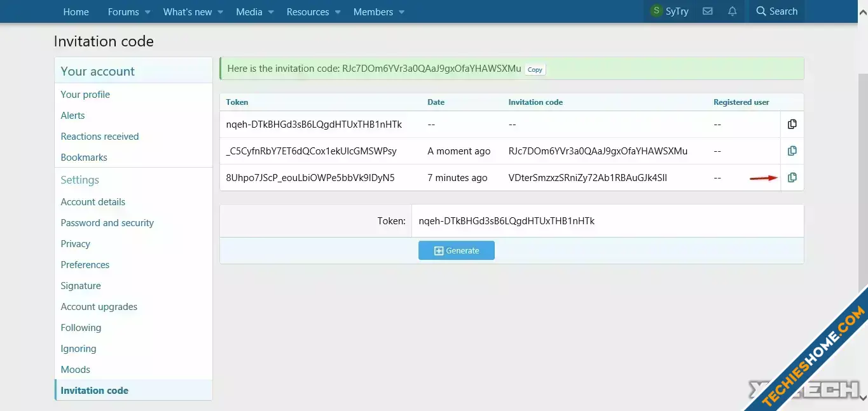Expand the Resources dropdown arrow
The width and height of the screenshot is (868, 411).
[x=338, y=12]
